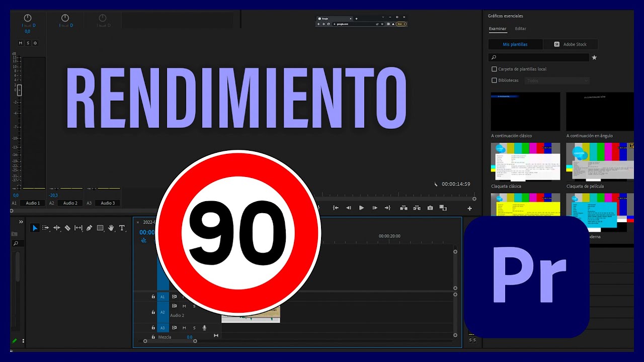Solo Audio 1 in the mixer

pyautogui.click(x=28, y=43)
